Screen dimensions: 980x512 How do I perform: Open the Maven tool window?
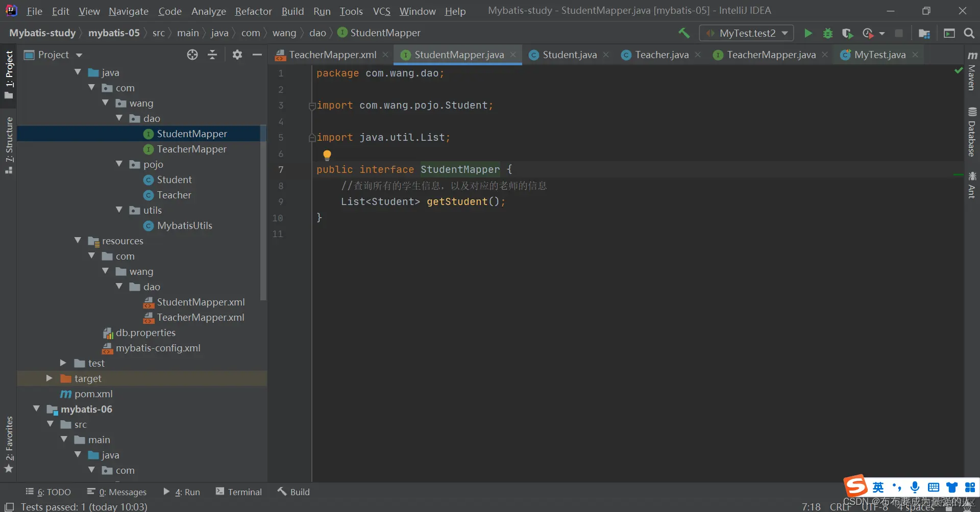[x=972, y=70]
